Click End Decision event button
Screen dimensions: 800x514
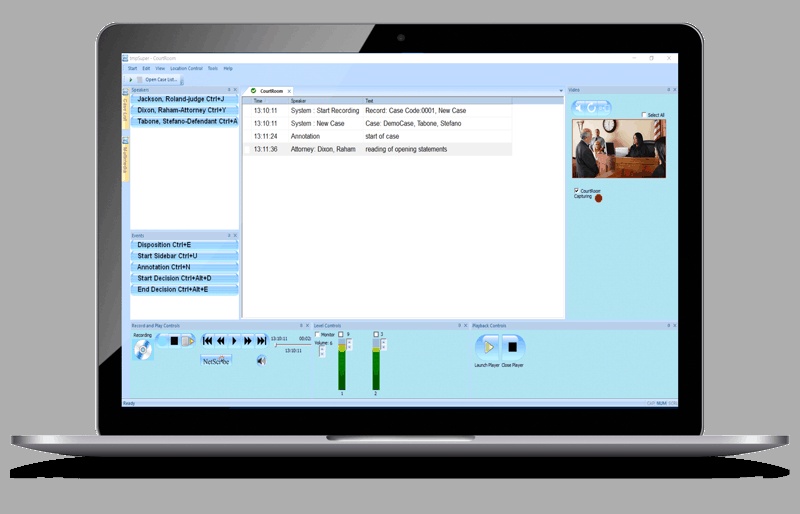[x=184, y=290]
